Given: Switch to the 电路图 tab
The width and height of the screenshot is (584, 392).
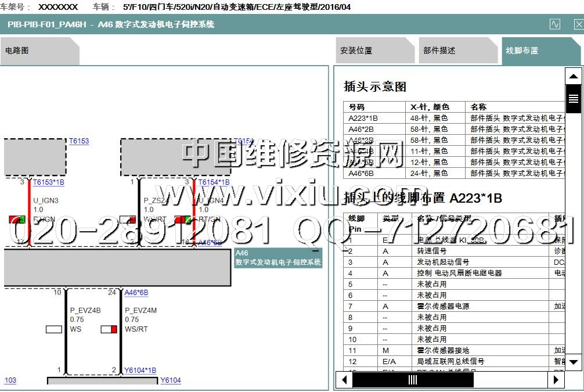Looking at the screenshot, I should [x=17, y=51].
